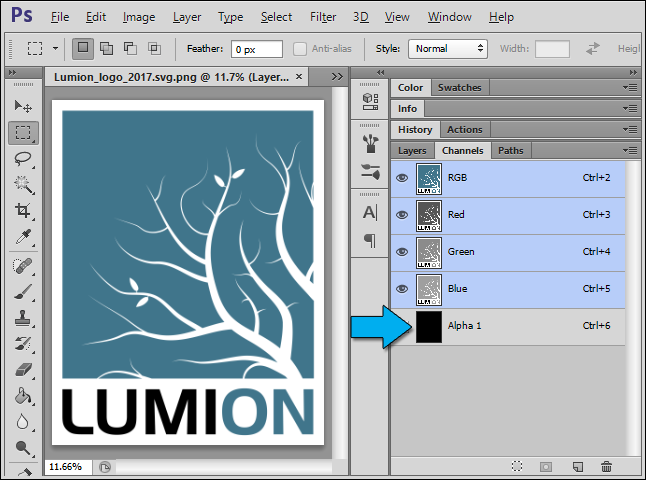The height and width of the screenshot is (480, 646).
Task: Select the Crop tool
Action: click(x=22, y=211)
